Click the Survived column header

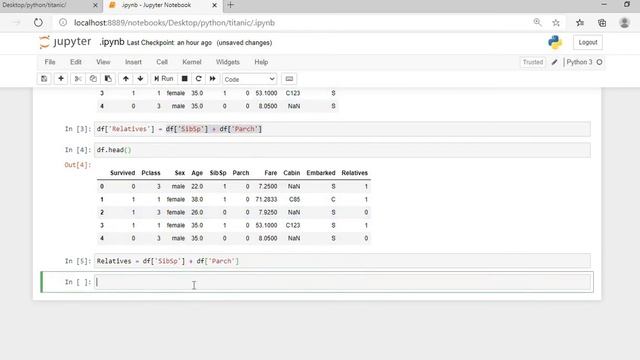[x=122, y=173]
